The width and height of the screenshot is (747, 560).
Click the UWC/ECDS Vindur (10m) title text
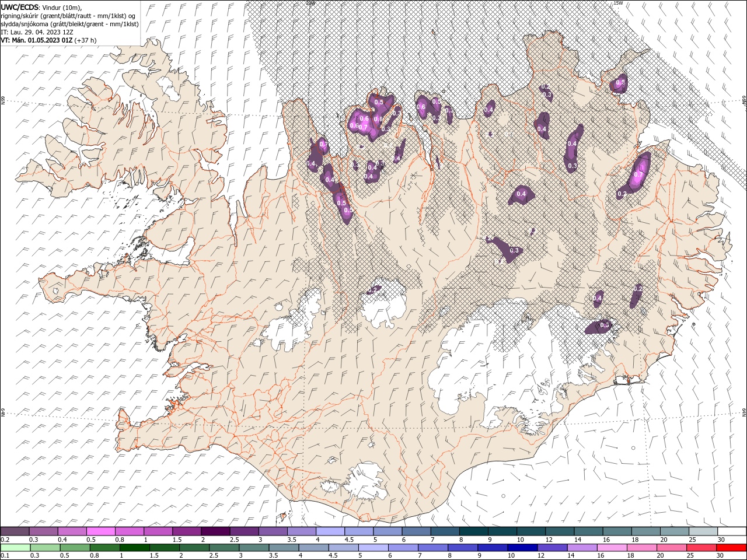[41, 7]
